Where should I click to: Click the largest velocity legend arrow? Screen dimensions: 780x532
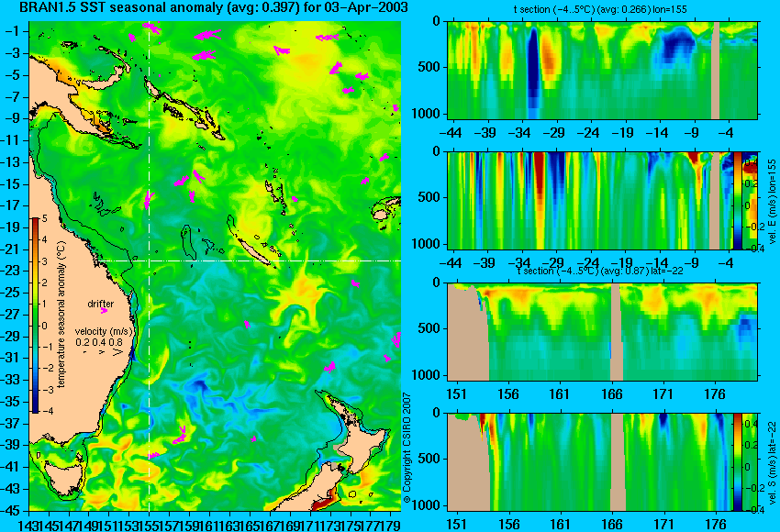point(117,352)
